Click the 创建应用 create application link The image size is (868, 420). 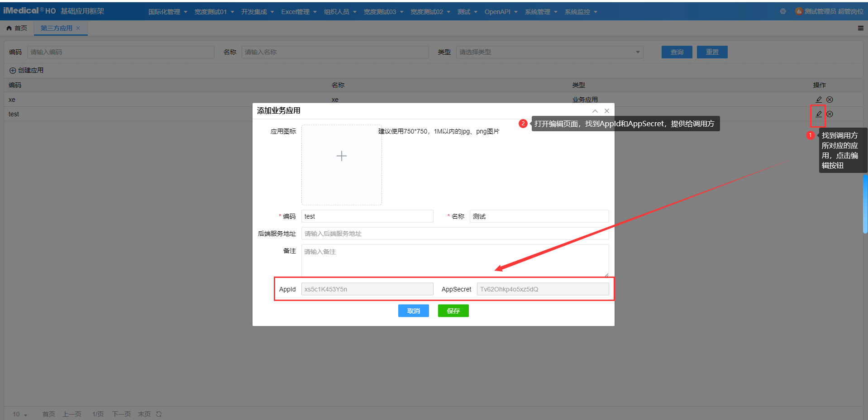tap(27, 70)
